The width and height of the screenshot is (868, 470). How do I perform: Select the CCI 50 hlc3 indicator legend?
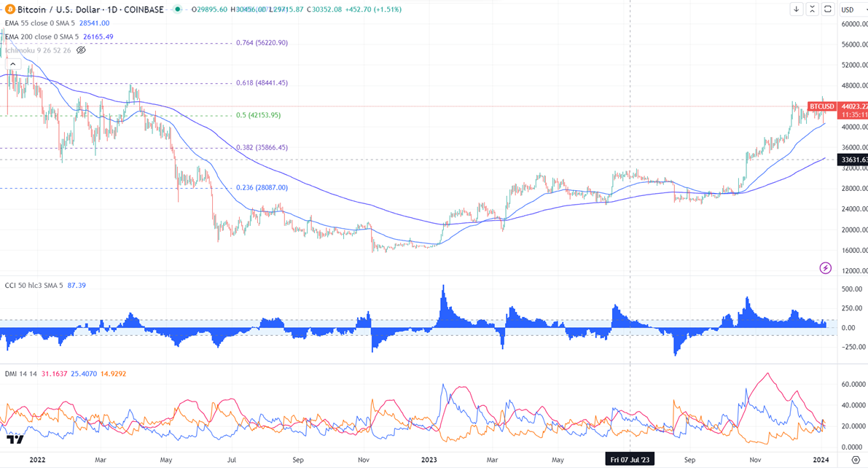pyautogui.click(x=34, y=286)
